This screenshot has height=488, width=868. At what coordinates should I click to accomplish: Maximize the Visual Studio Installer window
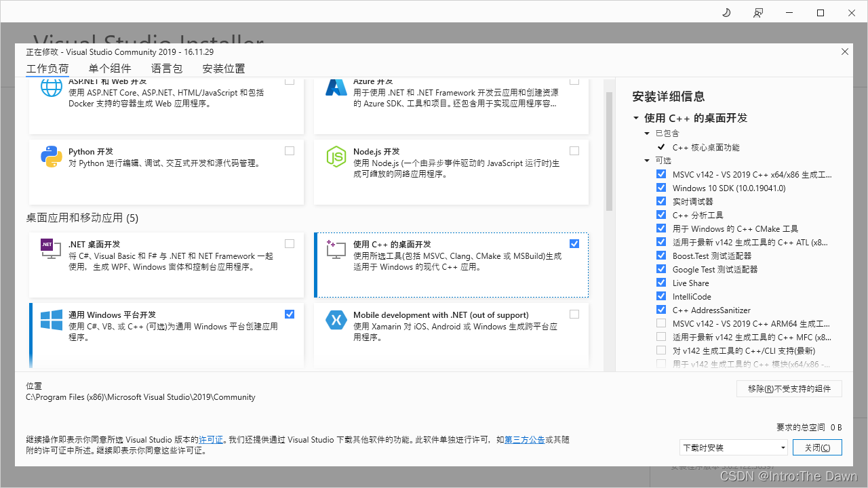click(x=821, y=13)
